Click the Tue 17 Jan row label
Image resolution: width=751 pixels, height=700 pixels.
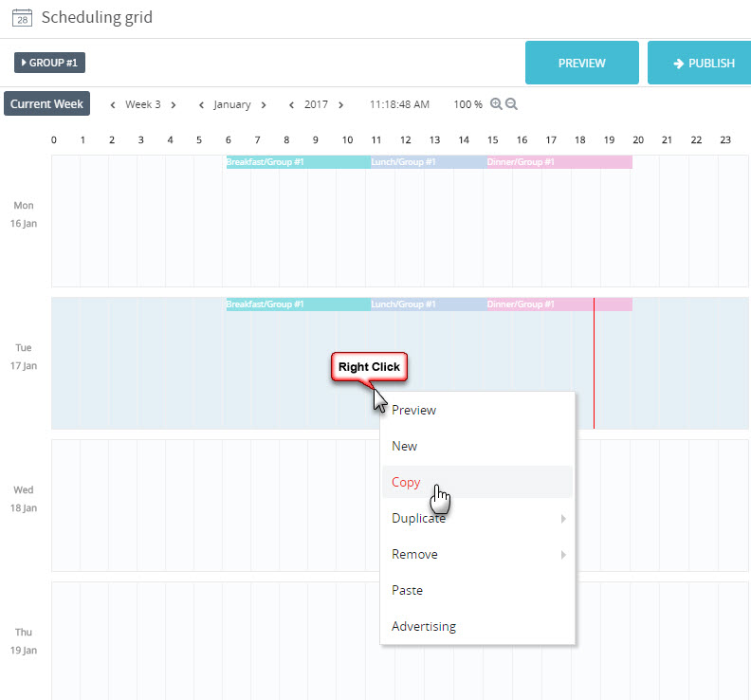point(24,357)
